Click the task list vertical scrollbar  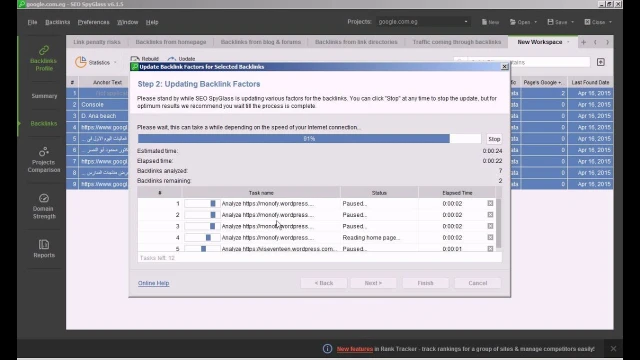(x=498, y=223)
